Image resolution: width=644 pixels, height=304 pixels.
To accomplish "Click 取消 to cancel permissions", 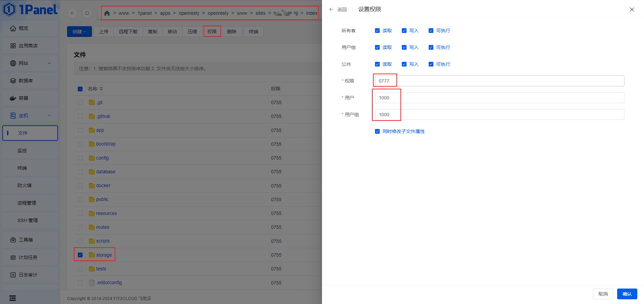I will [x=603, y=294].
